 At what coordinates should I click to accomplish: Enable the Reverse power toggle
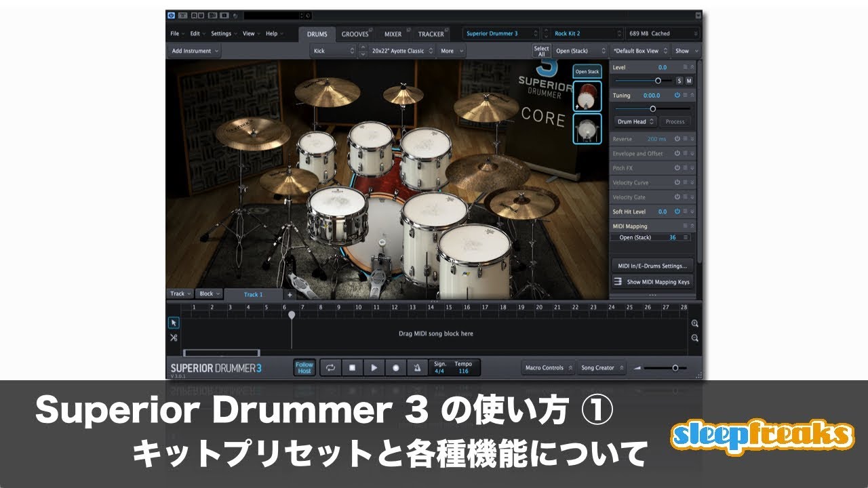(677, 138)
